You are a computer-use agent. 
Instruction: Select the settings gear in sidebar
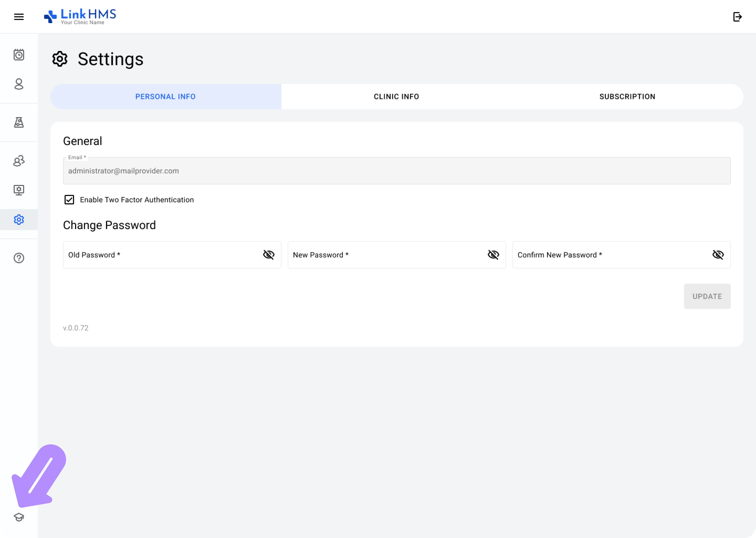[x=19, y=219]
